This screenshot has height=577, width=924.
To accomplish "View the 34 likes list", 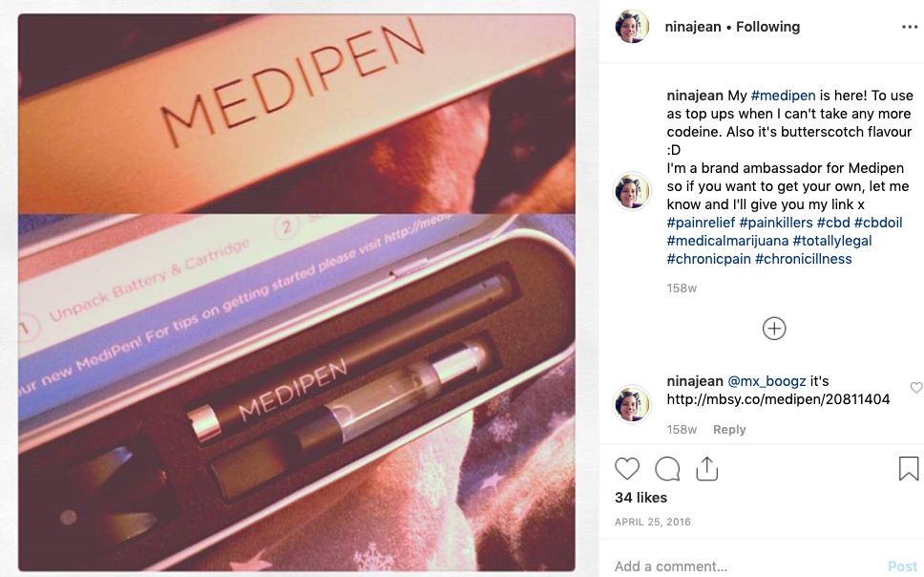I will coord(640,498).
